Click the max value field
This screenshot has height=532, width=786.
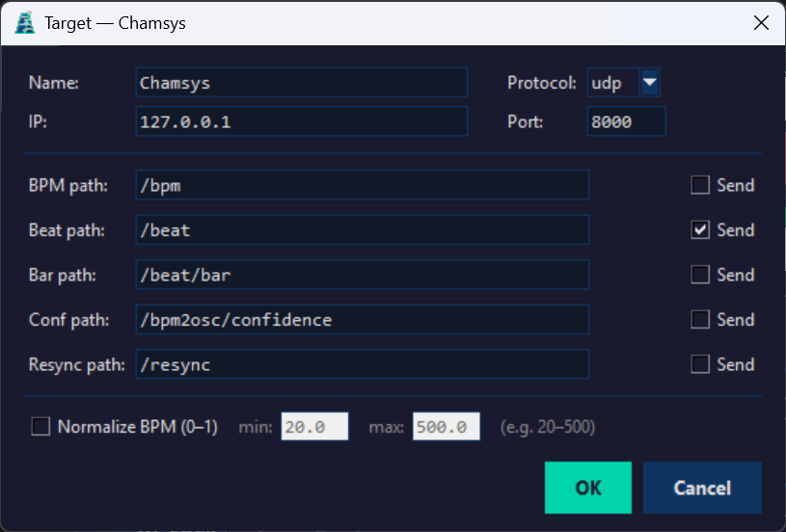tap(447, 427)
